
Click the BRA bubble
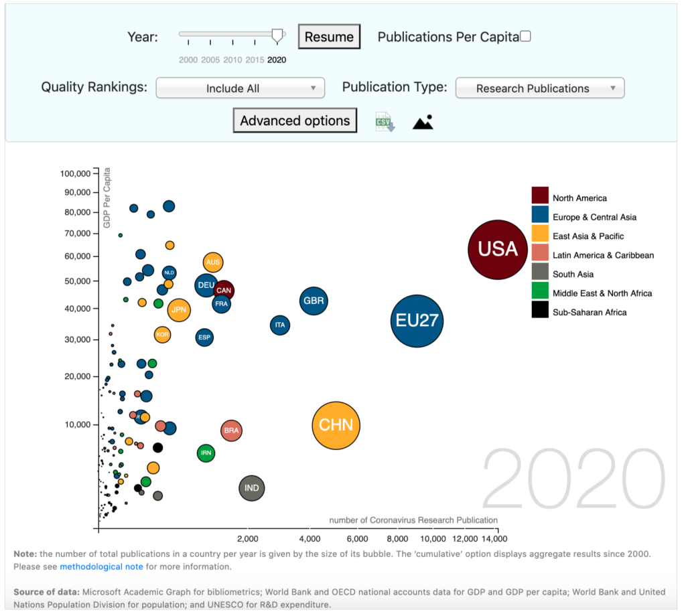[231, 431]
